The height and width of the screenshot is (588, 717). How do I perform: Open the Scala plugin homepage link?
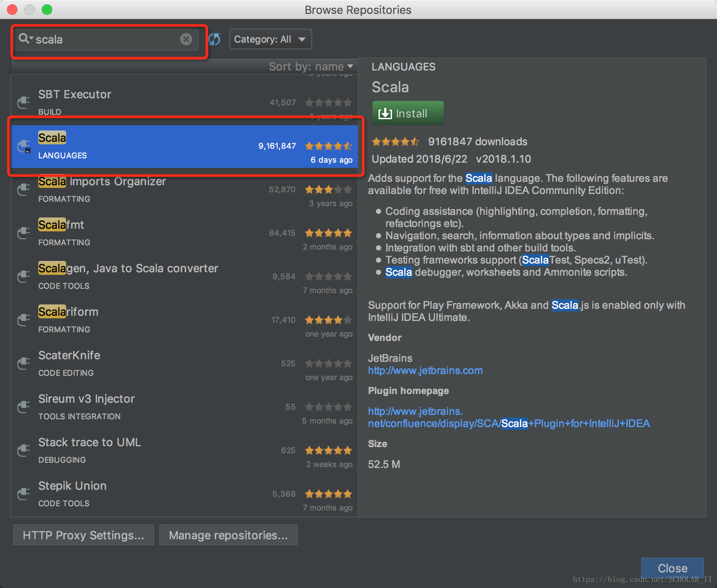[x=509, y=418]
